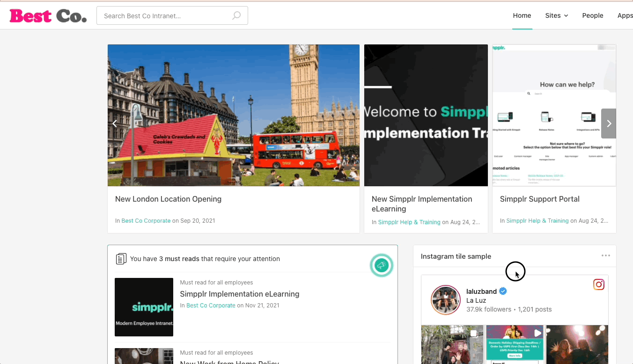633x364 pixels.
Task: Click the must reads document icon
Action: (121, 259)
